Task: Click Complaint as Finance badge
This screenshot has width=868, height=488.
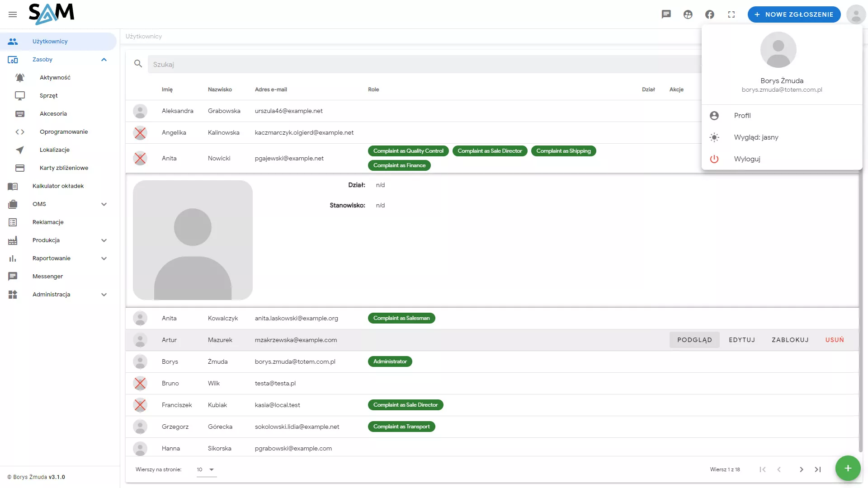Action: (399, 165)
